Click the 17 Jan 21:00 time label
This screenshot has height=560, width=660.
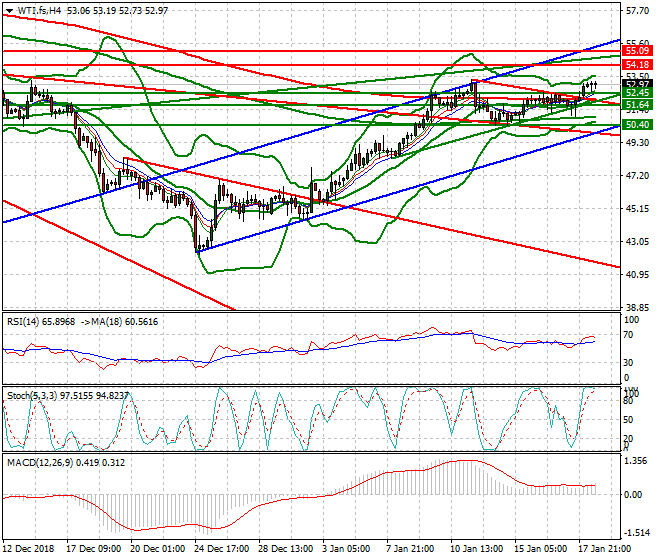coord(605,549)
